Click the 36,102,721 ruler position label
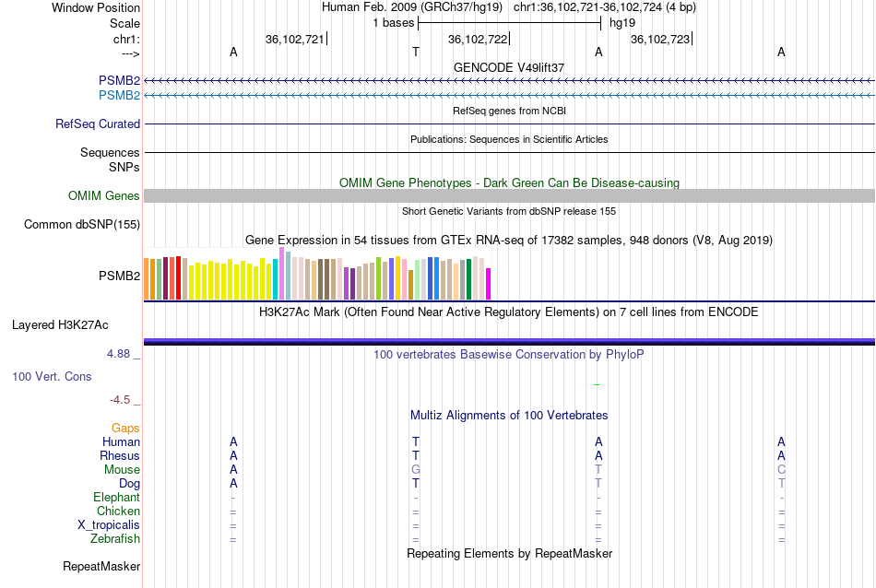Image resolution: width=876 pixels, height=588 pixels. (294, 39)
